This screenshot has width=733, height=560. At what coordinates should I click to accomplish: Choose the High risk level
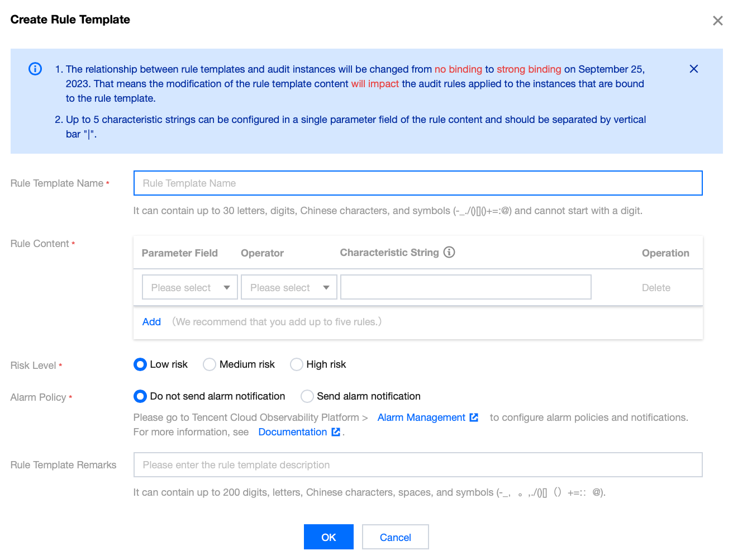click(296, 364)
